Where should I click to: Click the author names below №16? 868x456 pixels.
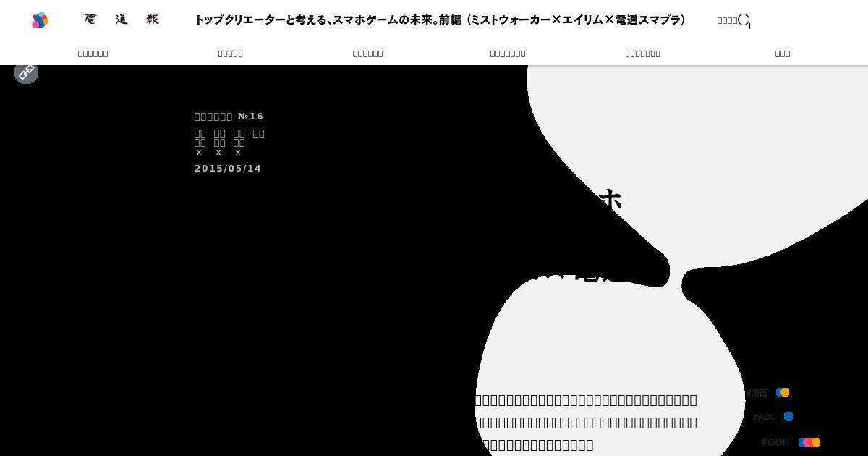pos(229,142)
